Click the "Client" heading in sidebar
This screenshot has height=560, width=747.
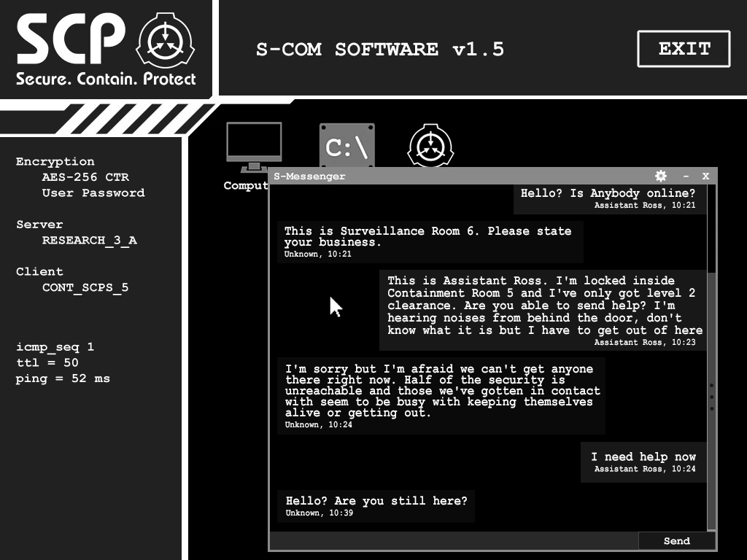click(x=39, y=271)
